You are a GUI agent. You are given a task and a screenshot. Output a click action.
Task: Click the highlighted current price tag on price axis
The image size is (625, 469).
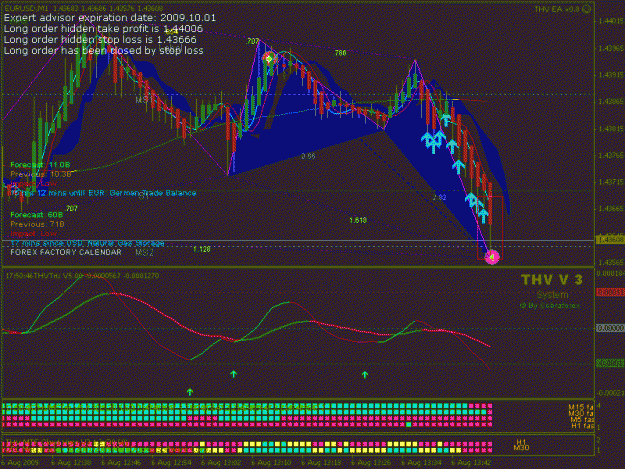(610, 239)
